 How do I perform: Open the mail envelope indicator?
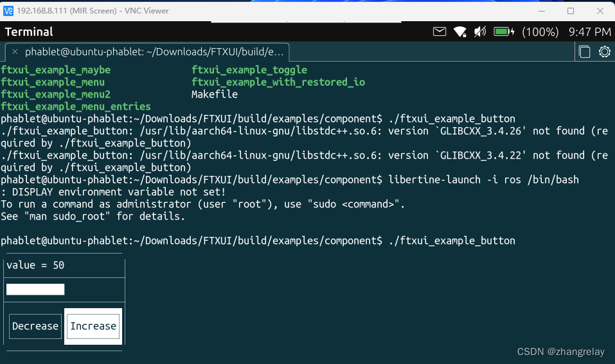pos(440,31)
